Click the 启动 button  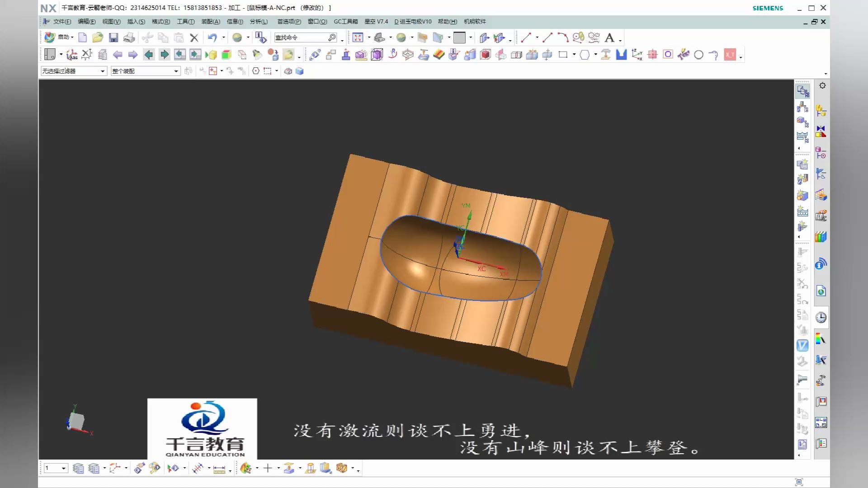click(65, 38)
